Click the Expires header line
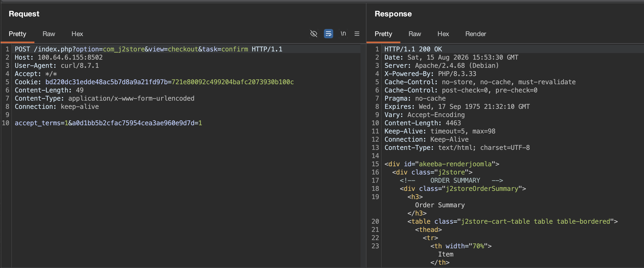Image resolution: width=644 pixels, height=268 pixels. [x=457, y=106]
